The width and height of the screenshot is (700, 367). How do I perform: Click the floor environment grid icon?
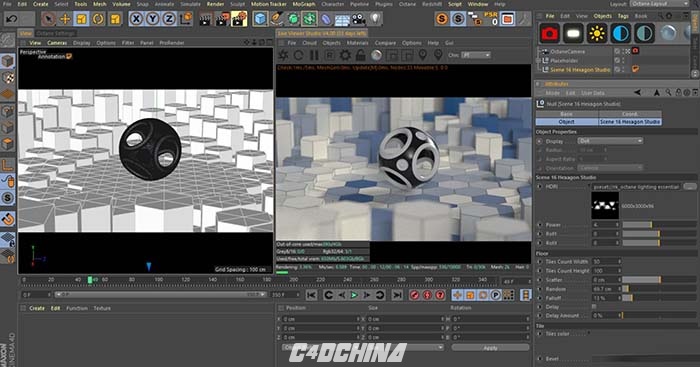[x=342, y=19]
